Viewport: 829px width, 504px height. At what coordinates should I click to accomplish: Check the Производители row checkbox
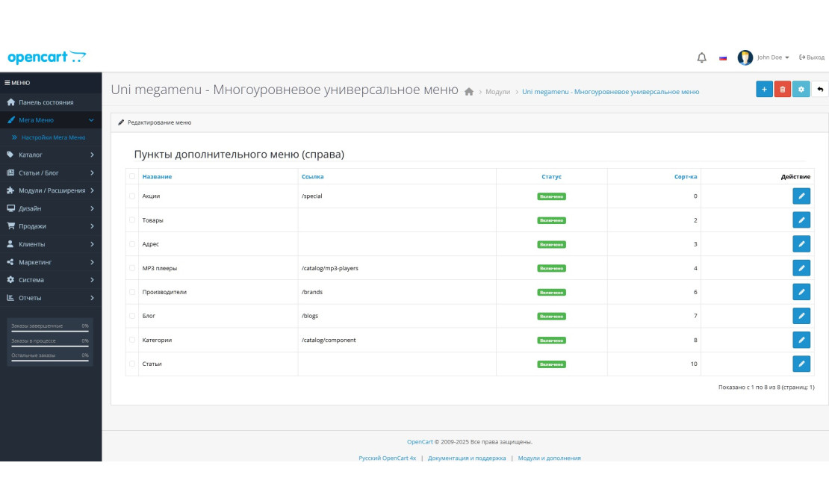coord(132,292)
